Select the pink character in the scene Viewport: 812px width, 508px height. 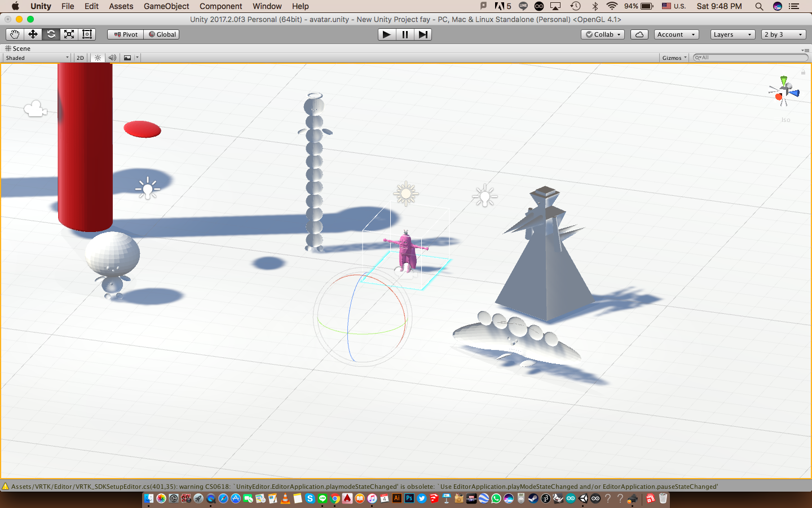coord(407,252)
